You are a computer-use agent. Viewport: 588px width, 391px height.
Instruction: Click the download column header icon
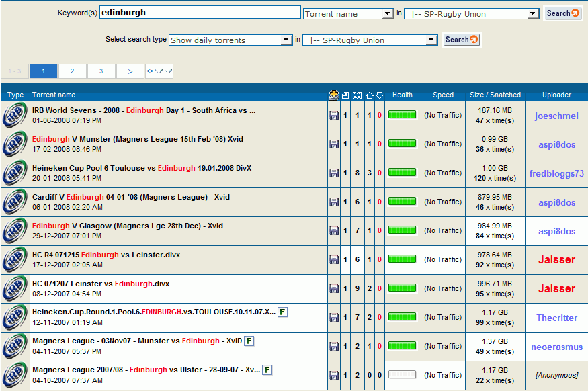click(334, 95)
